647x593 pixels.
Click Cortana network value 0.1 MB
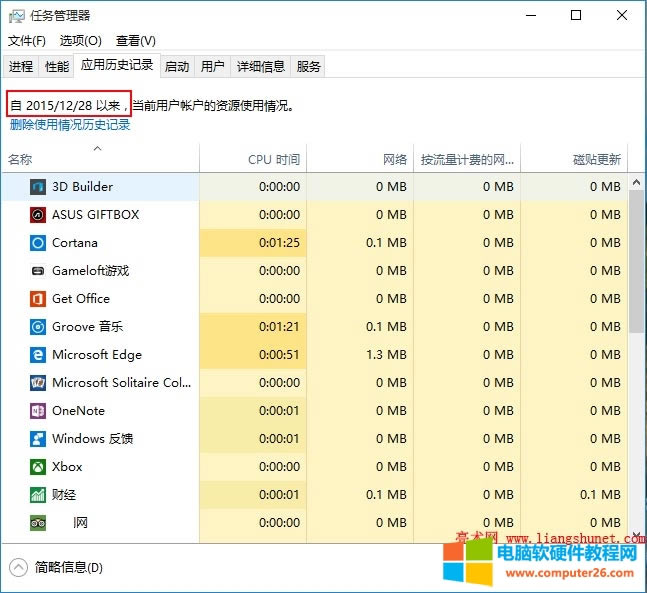point(386,243)
